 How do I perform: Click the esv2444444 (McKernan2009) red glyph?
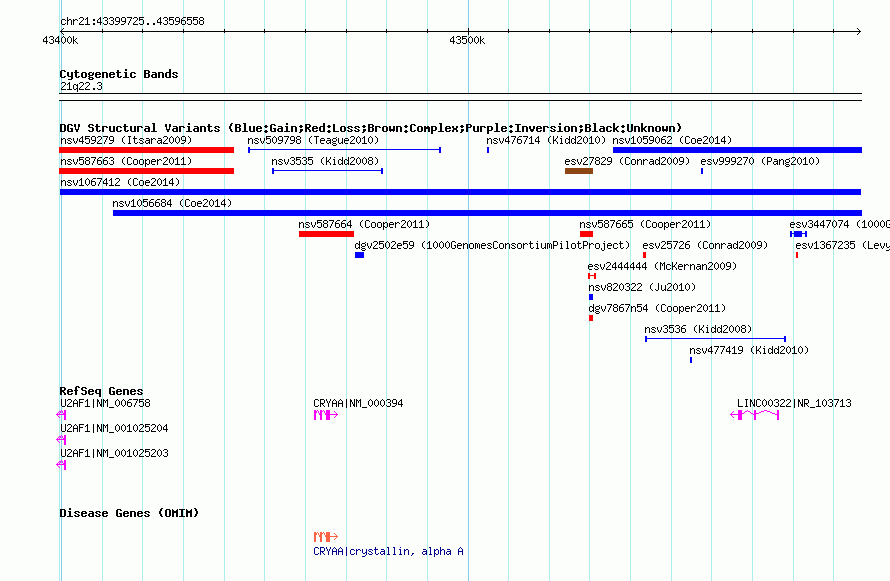pyautogui.click(x=592, y=276)
